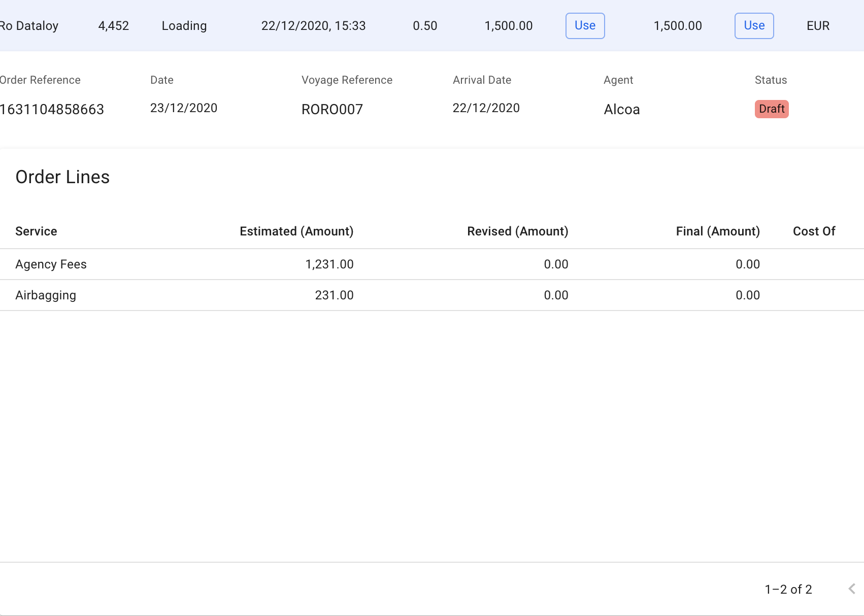864x616 pixels.
Task: Sort by the Service column header
Action: click(x=36, y=231)
